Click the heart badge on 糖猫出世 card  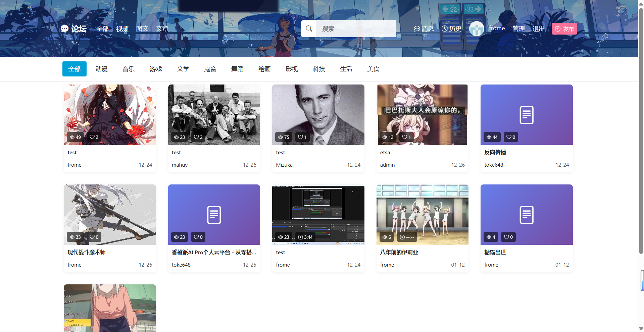point(508,237)
